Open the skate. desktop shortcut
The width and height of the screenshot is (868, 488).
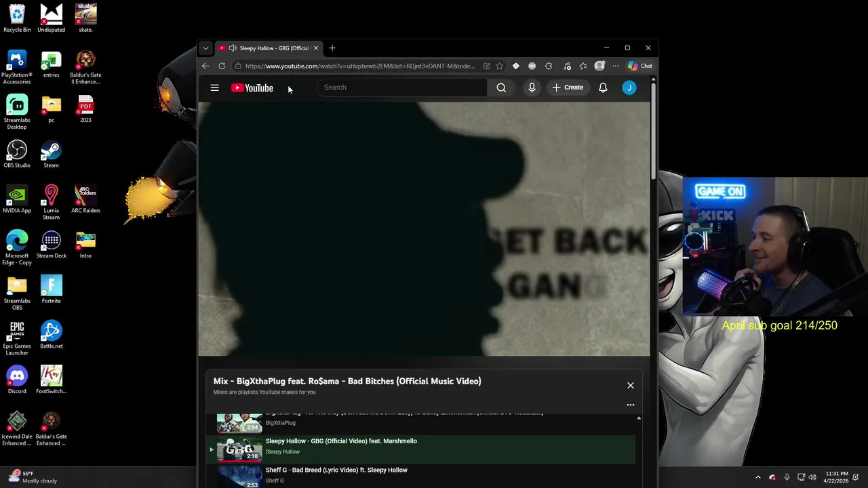point(85,18)
